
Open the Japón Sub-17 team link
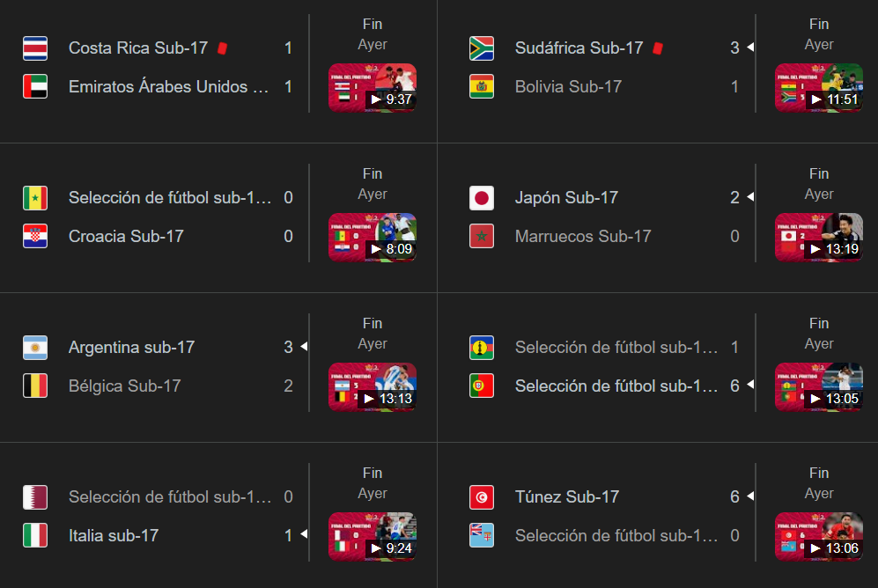point(566,198)
